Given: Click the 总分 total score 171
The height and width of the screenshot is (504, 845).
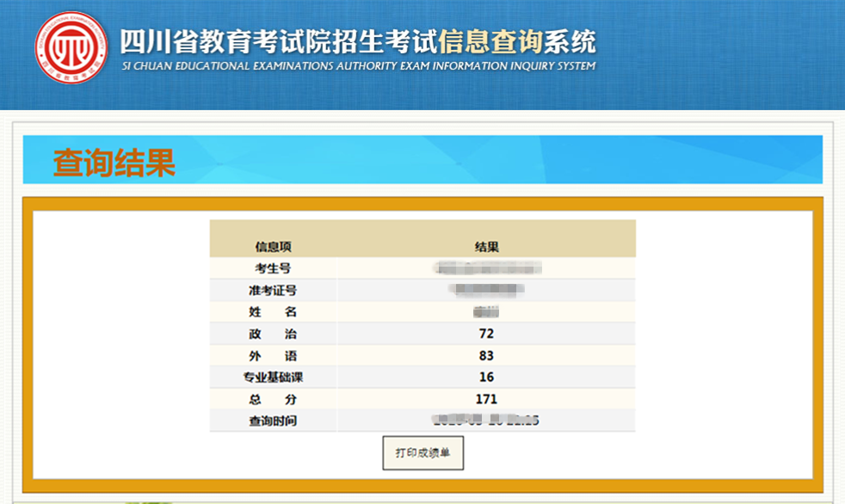Looking at the screenshot, I should point(485,399).
